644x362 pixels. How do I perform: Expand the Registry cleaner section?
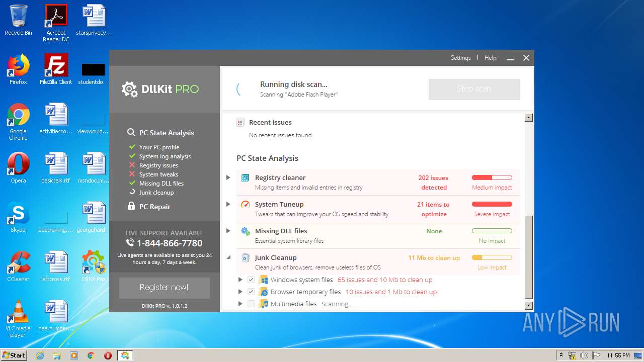(x=228, y=177)
